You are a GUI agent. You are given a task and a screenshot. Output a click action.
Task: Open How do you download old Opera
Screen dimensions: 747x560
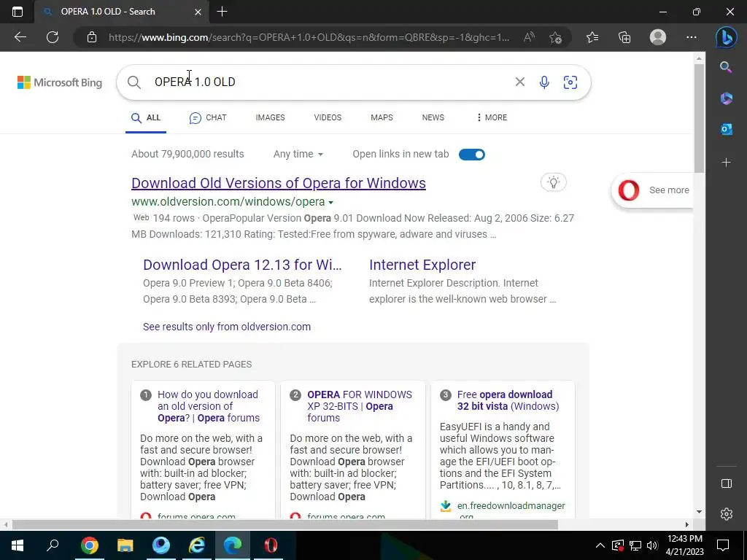point(209,406)
